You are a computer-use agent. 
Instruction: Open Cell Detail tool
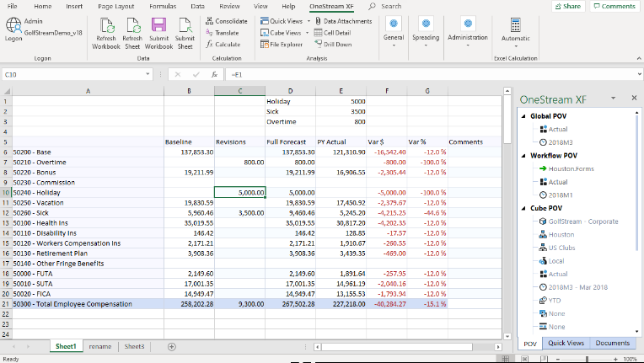(x=332, y=32)
